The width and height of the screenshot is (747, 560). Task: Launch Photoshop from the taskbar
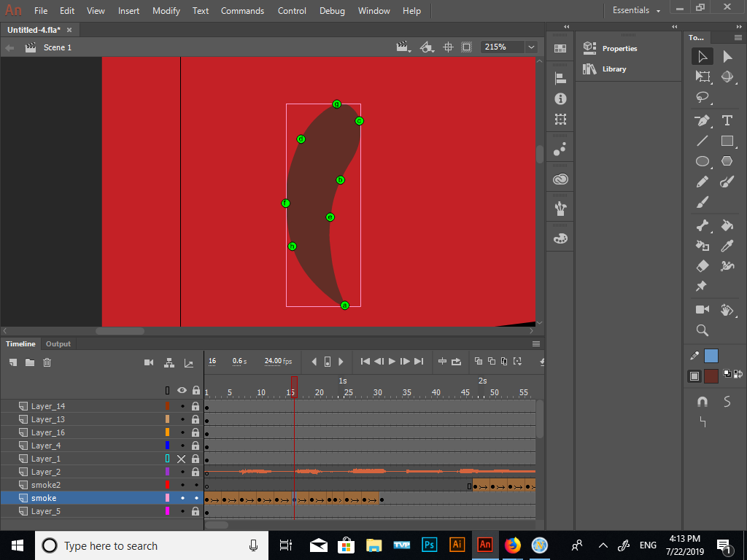(429, 545)
